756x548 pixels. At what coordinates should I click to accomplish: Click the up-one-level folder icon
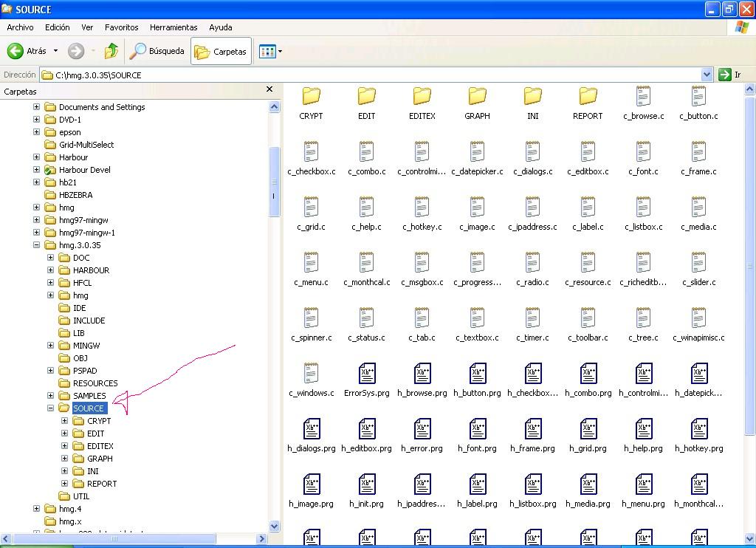click(x=111, y=51)
